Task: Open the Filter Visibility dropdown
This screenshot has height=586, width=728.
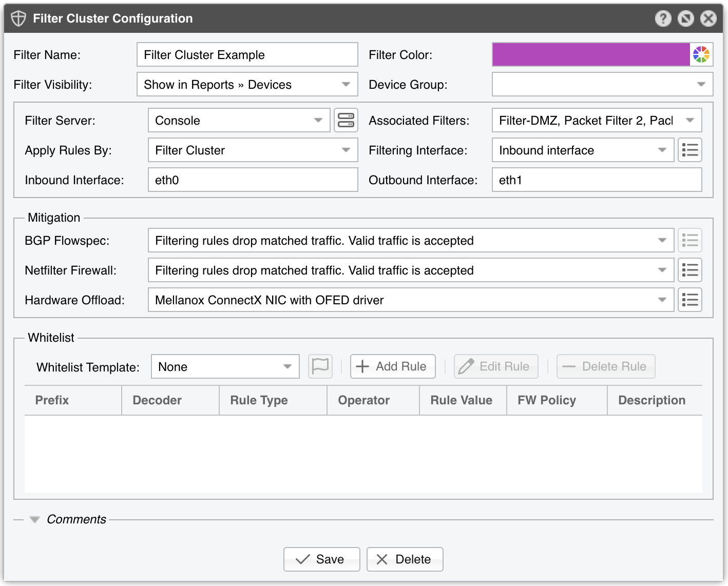Action: (x=247, y=84)
